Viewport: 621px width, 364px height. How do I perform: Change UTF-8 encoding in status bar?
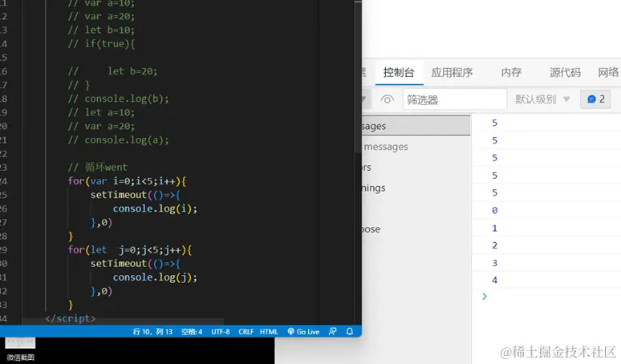(220, 332)
